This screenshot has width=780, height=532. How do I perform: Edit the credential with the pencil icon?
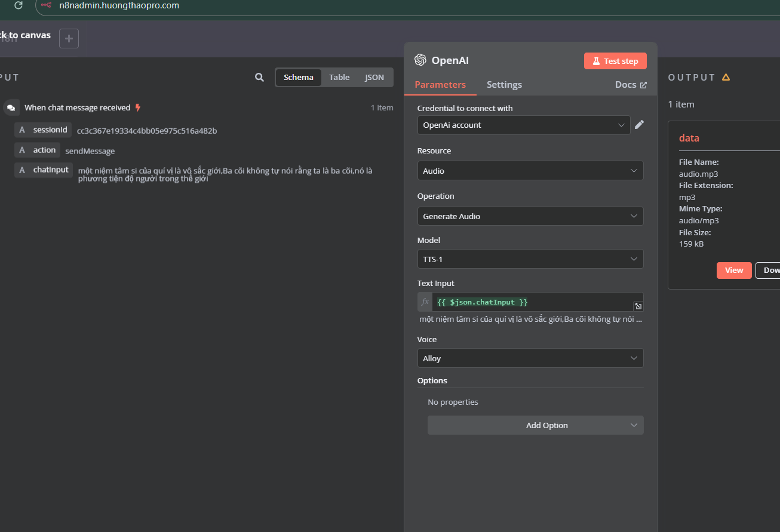639,125
